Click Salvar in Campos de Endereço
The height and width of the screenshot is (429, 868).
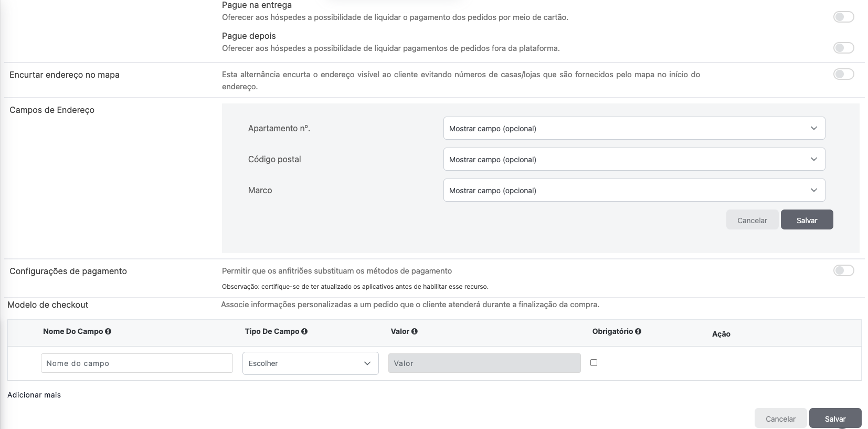coord(807,221)
